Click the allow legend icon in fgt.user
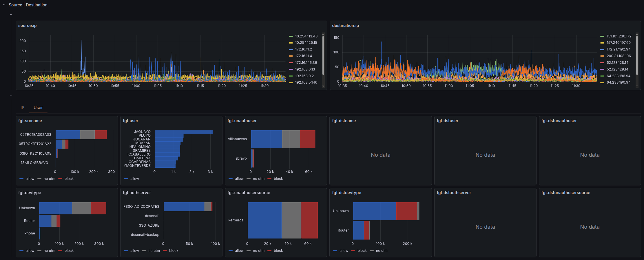Image resolution: width=644 pixels, height=260 pixels. [126, 179]
